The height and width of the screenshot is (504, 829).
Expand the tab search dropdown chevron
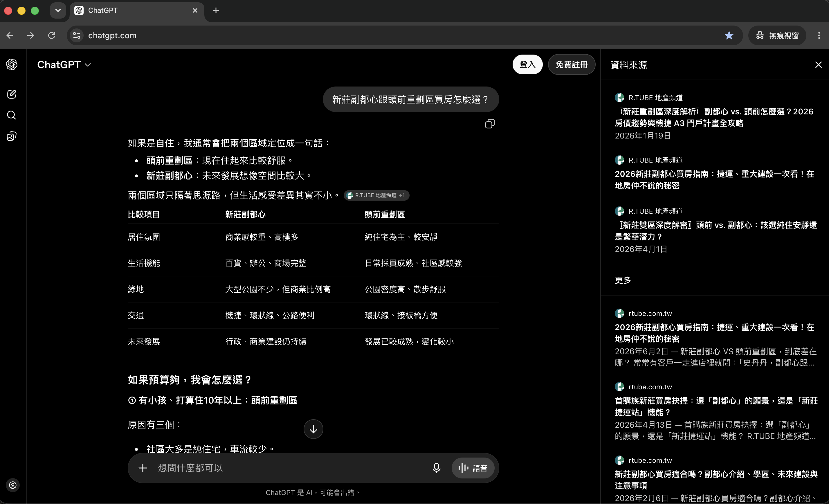[x=58, y=10]
